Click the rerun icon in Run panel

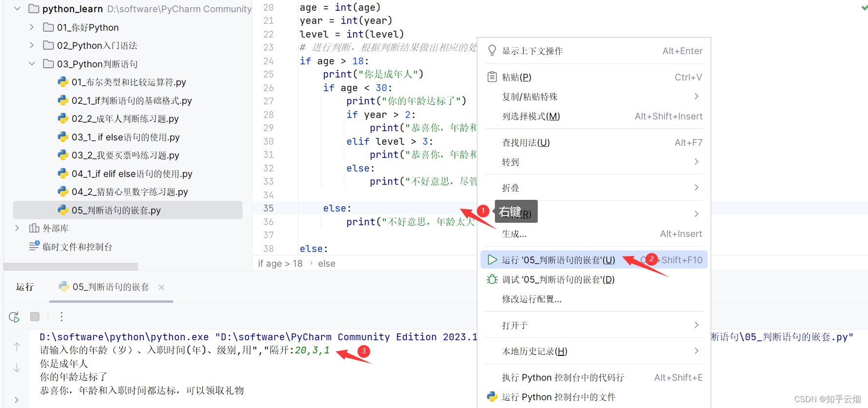coord(14,317)
